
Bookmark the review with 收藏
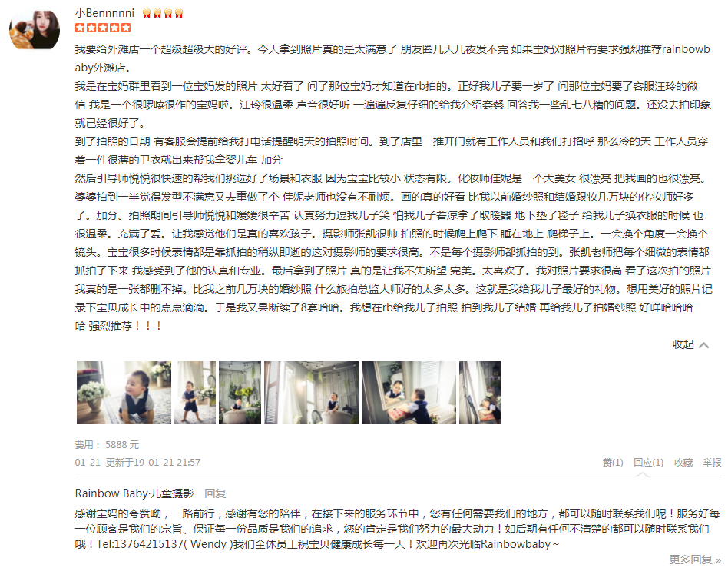point(683,463)
